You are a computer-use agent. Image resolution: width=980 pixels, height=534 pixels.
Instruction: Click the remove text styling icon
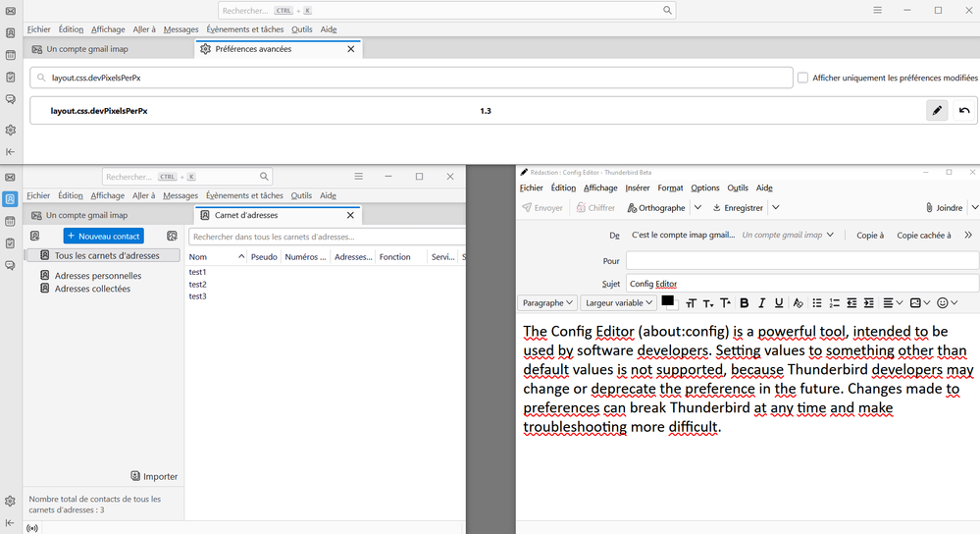[799, 303]
